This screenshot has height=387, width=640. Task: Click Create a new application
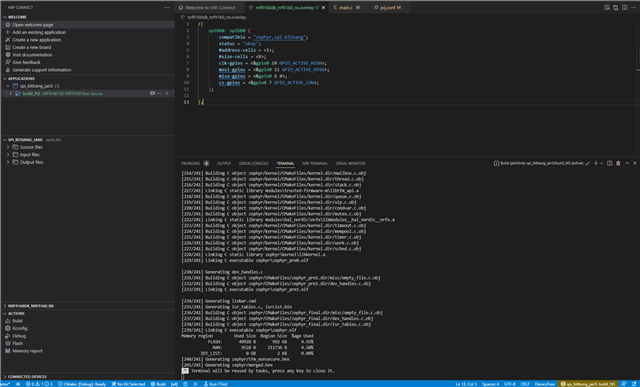[36, 40]
